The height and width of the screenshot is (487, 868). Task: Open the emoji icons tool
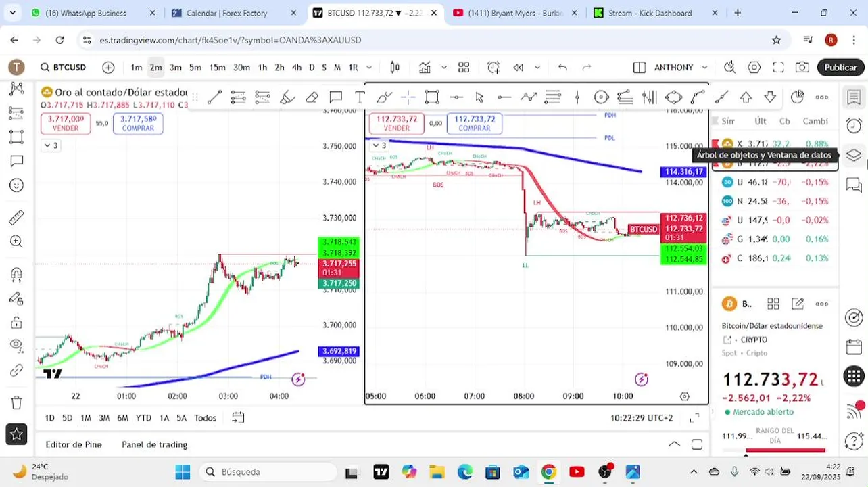point(16,185)
